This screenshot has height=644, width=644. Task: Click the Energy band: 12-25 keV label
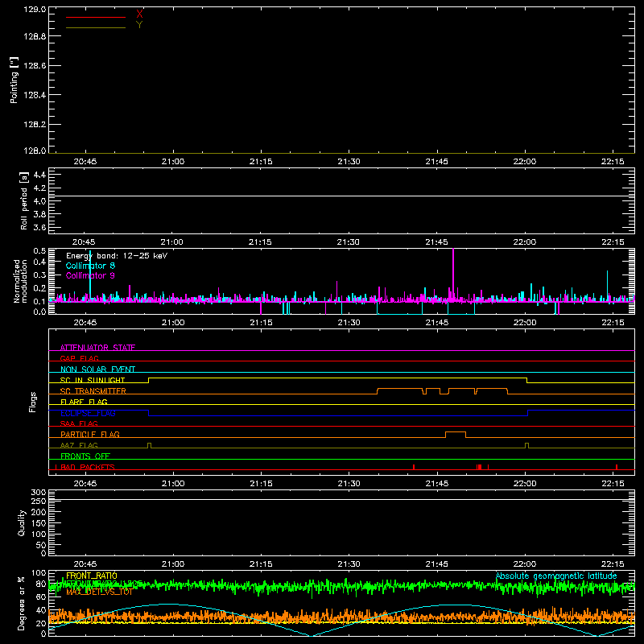(x=117, y=256)
